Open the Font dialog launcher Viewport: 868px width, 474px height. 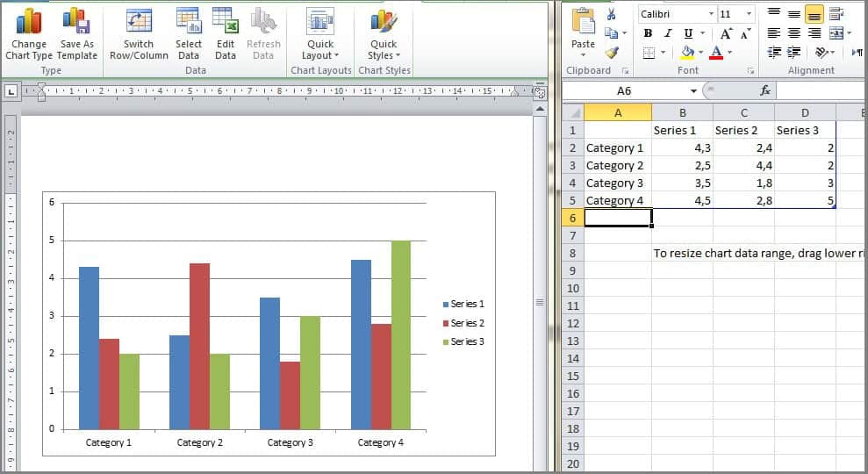tap(750, 71)
